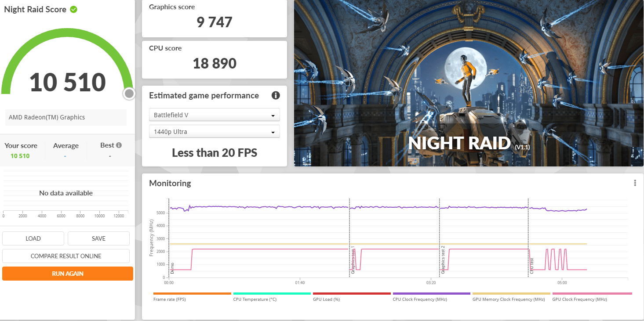Toggle the CPU Clock Frequency legend item

(x=432, y=296)
